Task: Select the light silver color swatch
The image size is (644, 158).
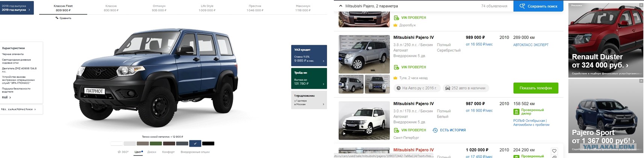Action: pos(130,143)
